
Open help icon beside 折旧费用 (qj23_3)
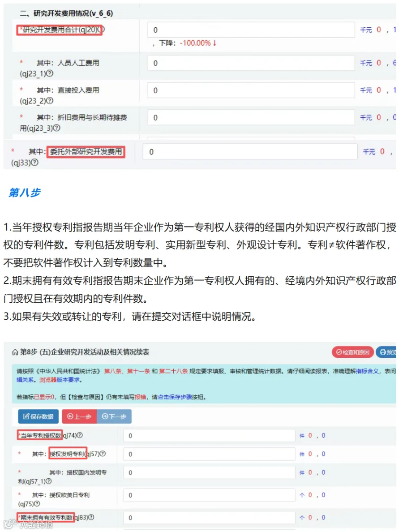point(57,128)
